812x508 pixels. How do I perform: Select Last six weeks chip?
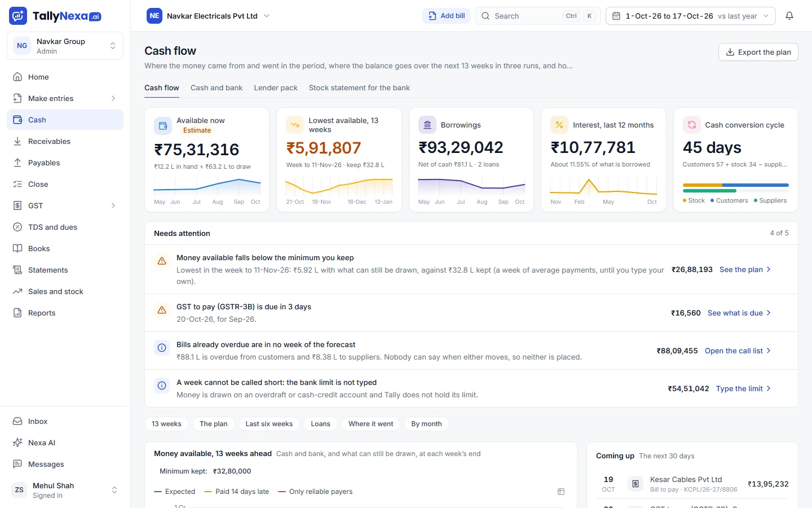click(269, 424)
